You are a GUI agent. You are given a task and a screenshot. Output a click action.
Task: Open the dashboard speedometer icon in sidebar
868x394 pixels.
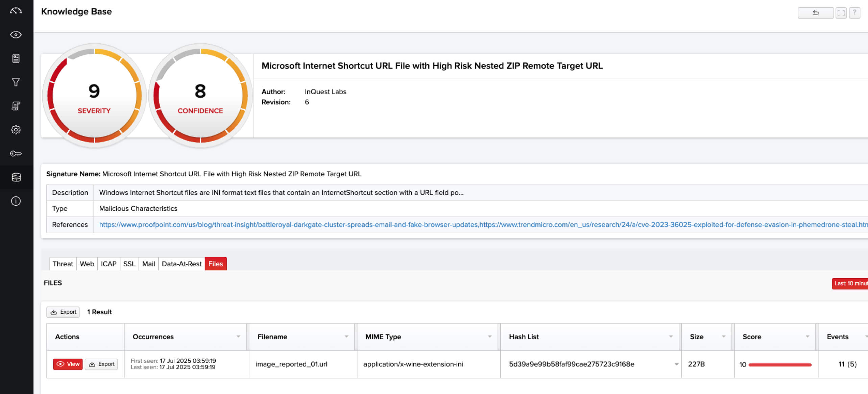pos(16,10)
